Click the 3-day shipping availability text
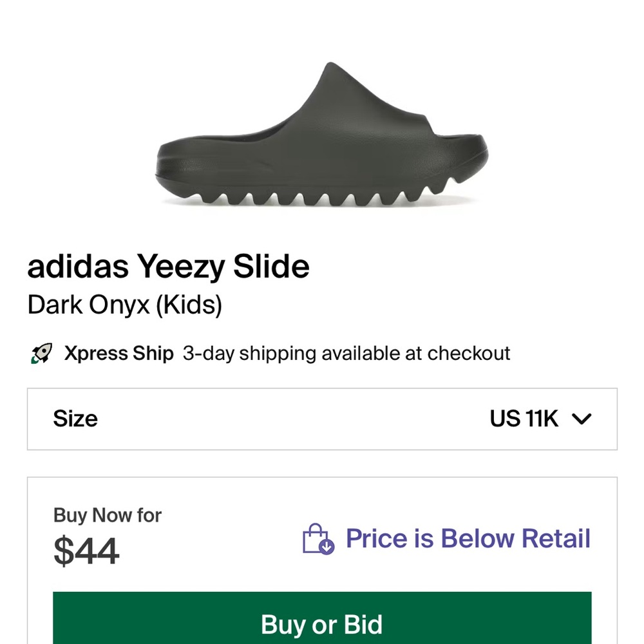Screen dimensions: 644x644 tap(347, 353)
